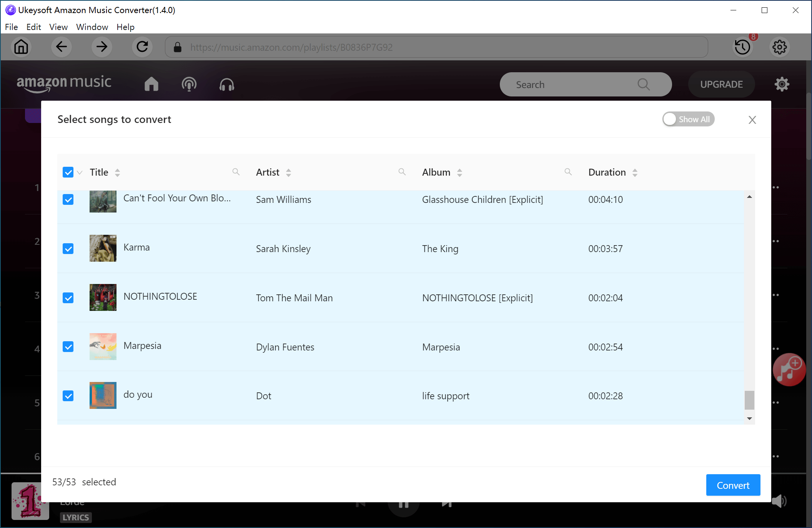This screenshot has width=812, height=528.
Task: Open the Help menu
Action: (125, 27)
